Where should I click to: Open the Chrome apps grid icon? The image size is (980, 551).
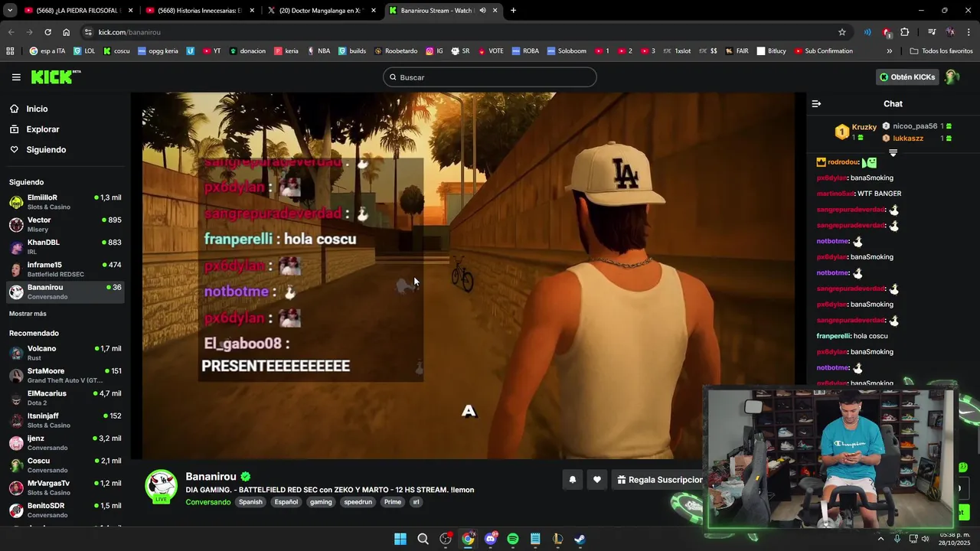10,51
